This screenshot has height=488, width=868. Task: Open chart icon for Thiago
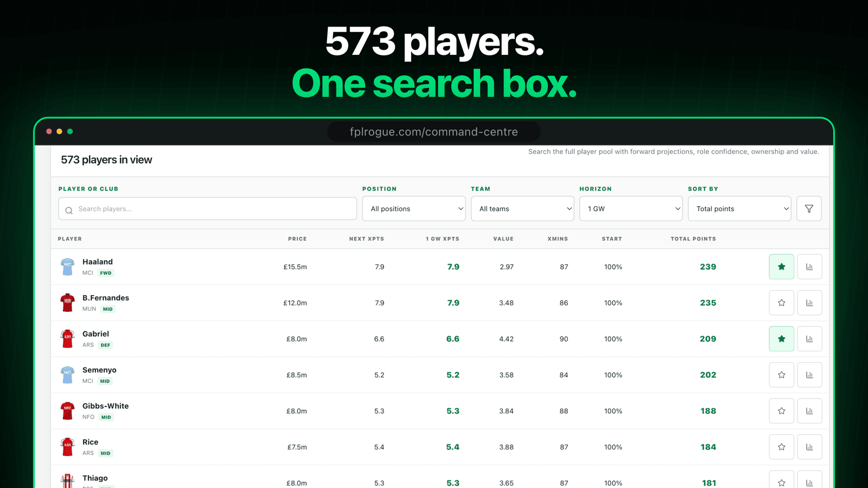click(x=809, y=480)
